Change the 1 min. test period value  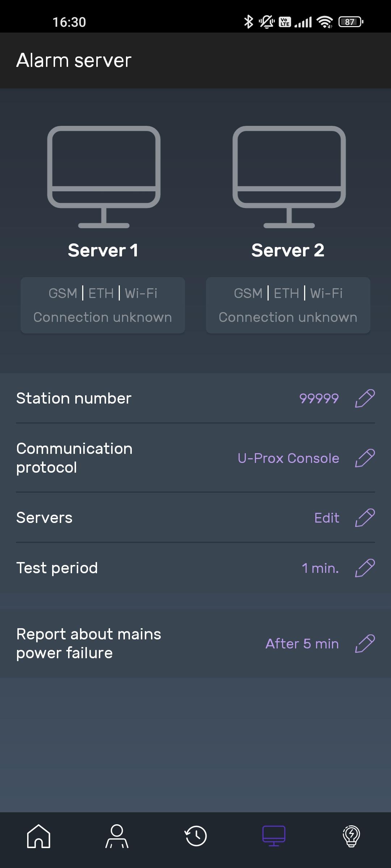pyautogui.click(x=320, y=568)
